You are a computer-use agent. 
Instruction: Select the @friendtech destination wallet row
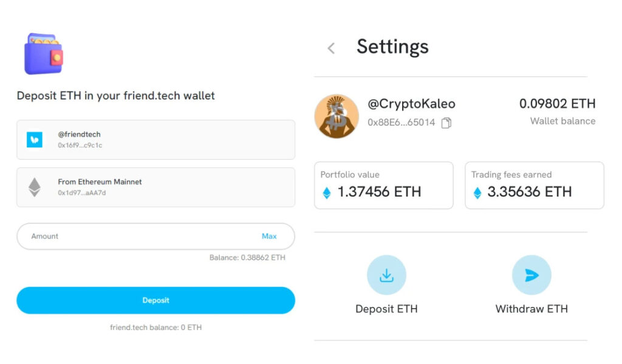(x=155, y=140)
